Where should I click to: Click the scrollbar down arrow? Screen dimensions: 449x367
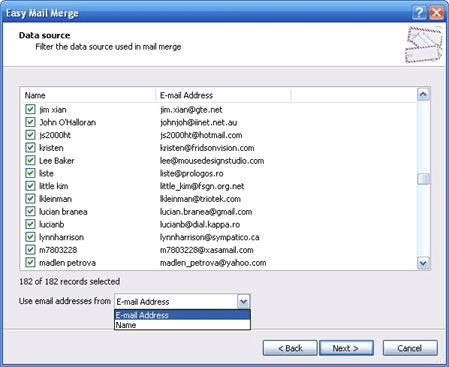(x=423, y=263)
